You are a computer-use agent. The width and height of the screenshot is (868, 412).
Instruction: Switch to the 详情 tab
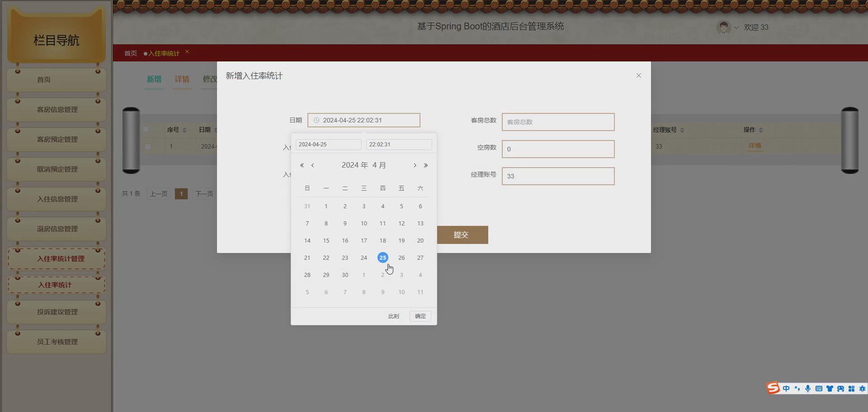(182, 79)
